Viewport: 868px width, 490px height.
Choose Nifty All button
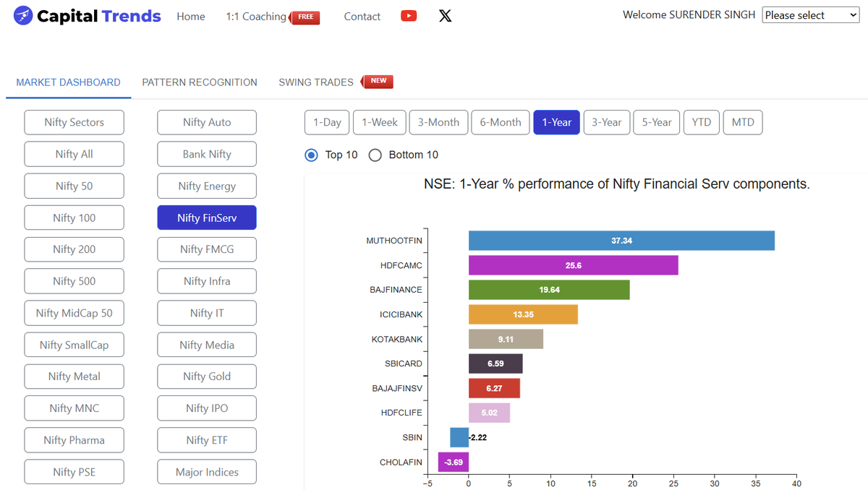click(74, 154)
